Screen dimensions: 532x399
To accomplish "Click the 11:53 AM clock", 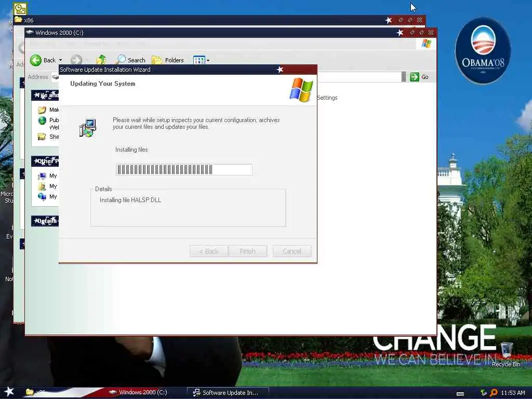I will click(513, 393).
